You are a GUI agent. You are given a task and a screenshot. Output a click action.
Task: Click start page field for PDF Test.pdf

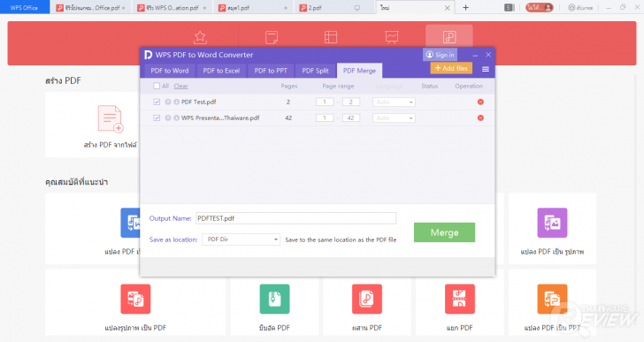coord(325,102)
